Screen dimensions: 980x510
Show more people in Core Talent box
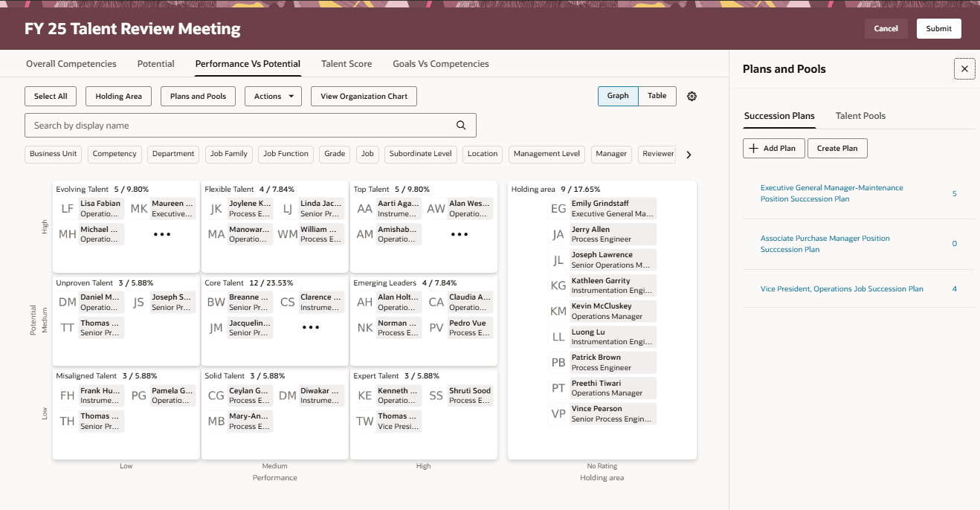coord(310,327)
